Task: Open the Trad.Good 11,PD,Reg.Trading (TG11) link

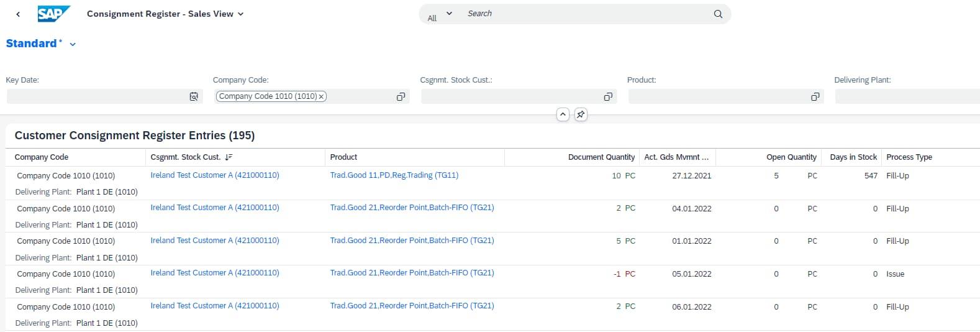Action: [394, 175]
